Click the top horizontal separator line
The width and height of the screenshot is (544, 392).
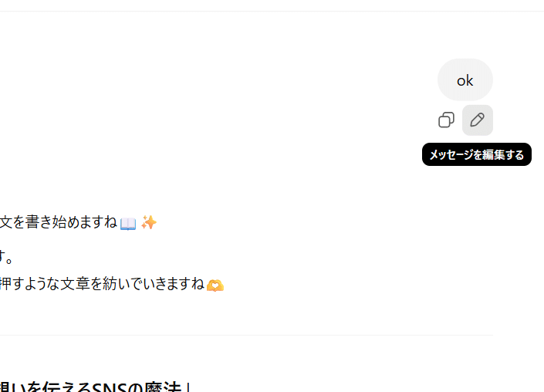[x=272, y=11]
